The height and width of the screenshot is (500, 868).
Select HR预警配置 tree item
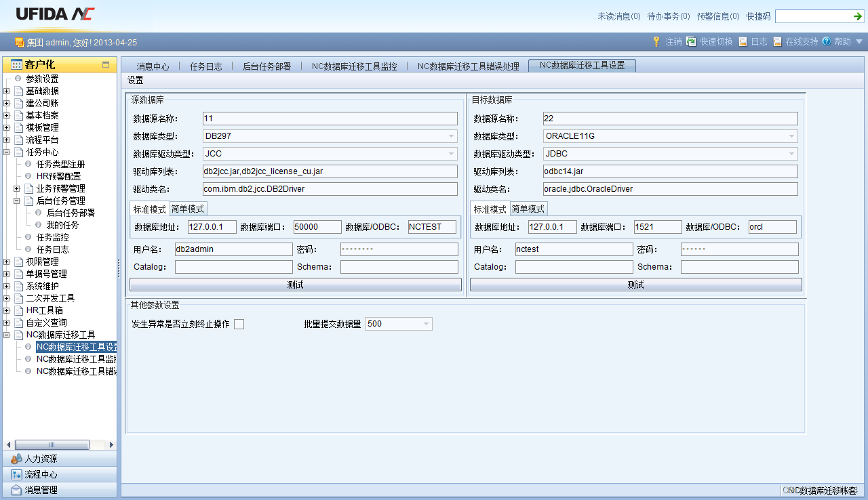pyautogui.click(x=58, y=176)
